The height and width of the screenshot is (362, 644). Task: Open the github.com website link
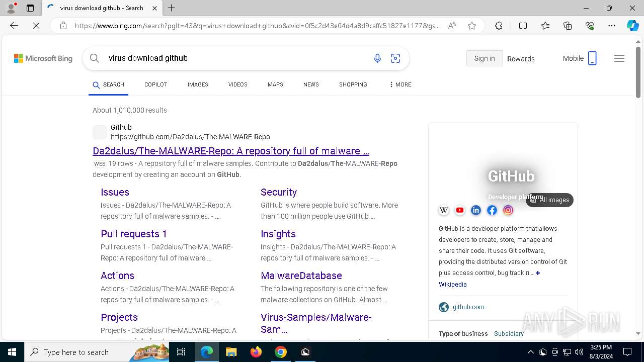click(468, 307)
